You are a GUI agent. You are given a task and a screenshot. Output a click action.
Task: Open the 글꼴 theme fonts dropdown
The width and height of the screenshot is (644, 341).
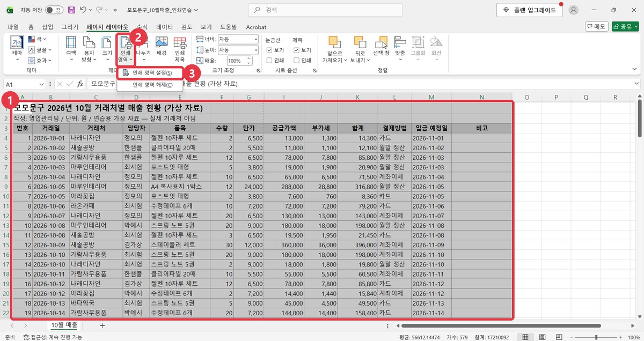point(39,50)
